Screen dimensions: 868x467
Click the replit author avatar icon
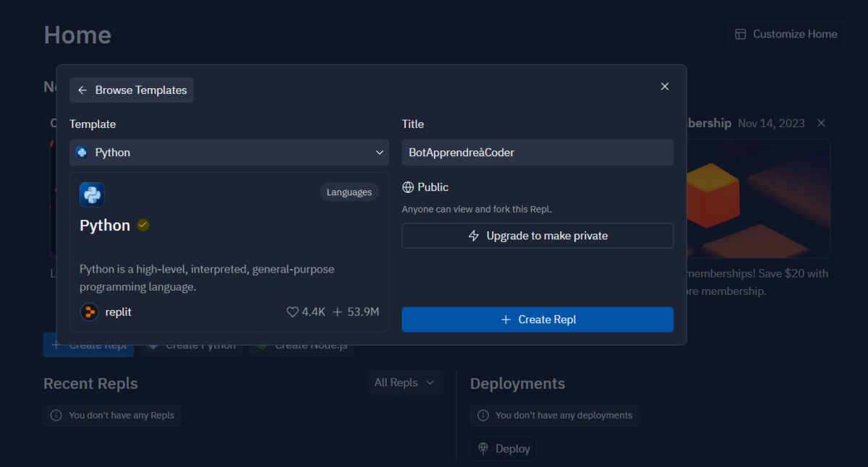[x=89, y=312]
